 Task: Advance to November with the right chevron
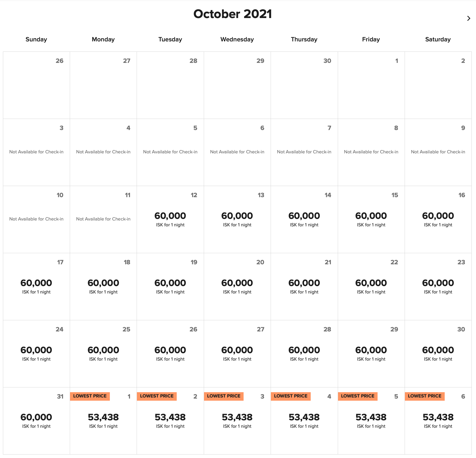469,18
